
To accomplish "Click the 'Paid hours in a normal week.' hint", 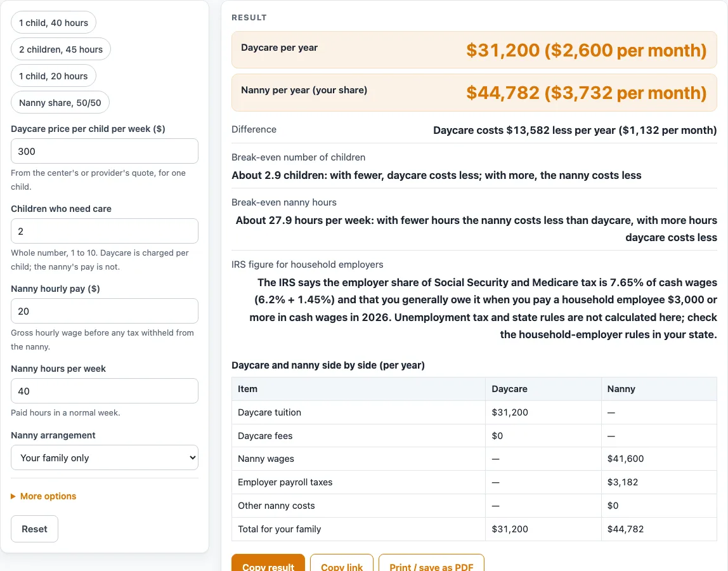I will (x=65, y=412).
